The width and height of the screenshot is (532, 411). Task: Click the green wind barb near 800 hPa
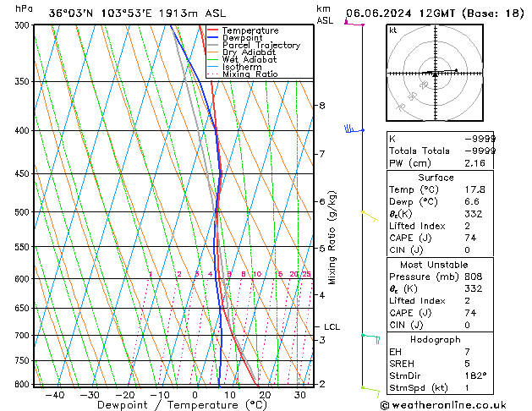pos(370,392)
